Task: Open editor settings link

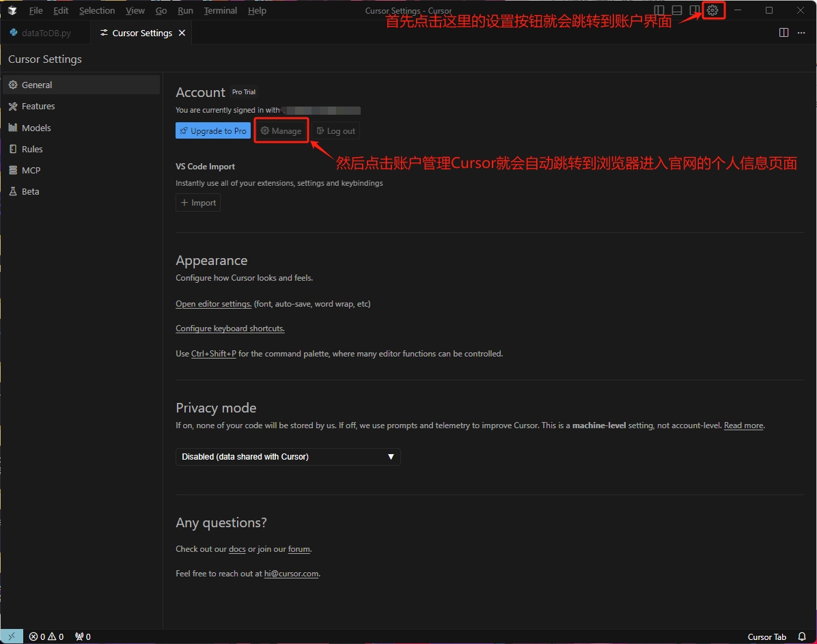Action: [214, 304]
